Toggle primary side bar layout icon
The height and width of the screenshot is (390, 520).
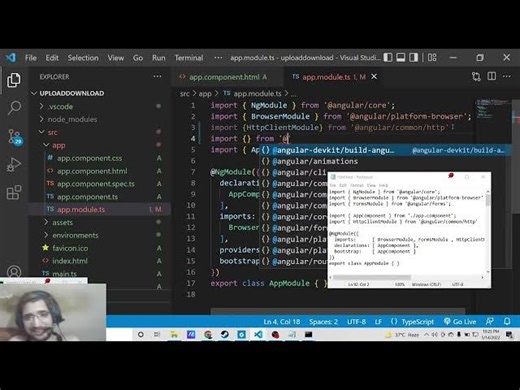click(388, 58)
